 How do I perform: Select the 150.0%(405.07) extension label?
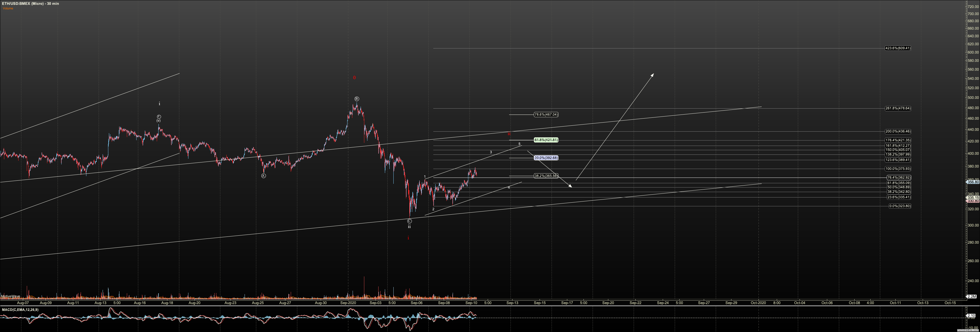(898, 150)
